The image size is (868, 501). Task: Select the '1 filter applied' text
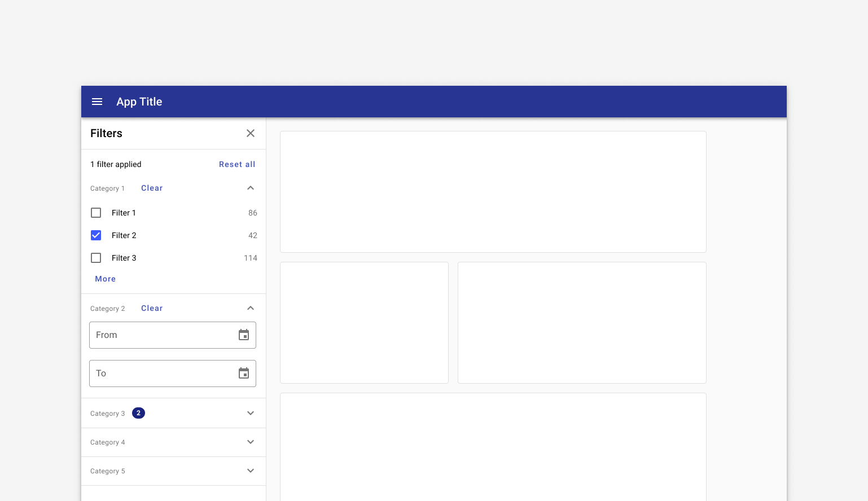coord(116,164)
